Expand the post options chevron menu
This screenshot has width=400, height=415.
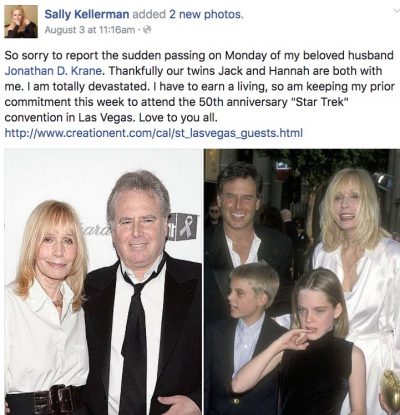[x=396, y=11]
